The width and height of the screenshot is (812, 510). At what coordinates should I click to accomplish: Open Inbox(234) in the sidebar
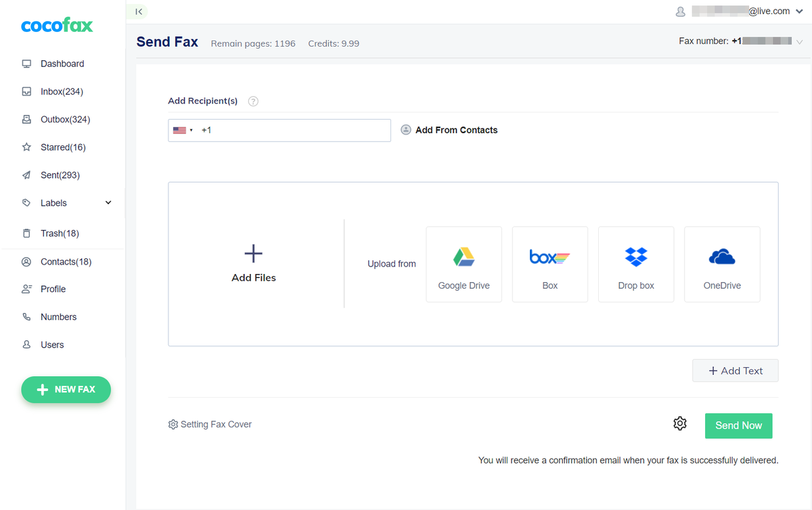pos(62,91)
